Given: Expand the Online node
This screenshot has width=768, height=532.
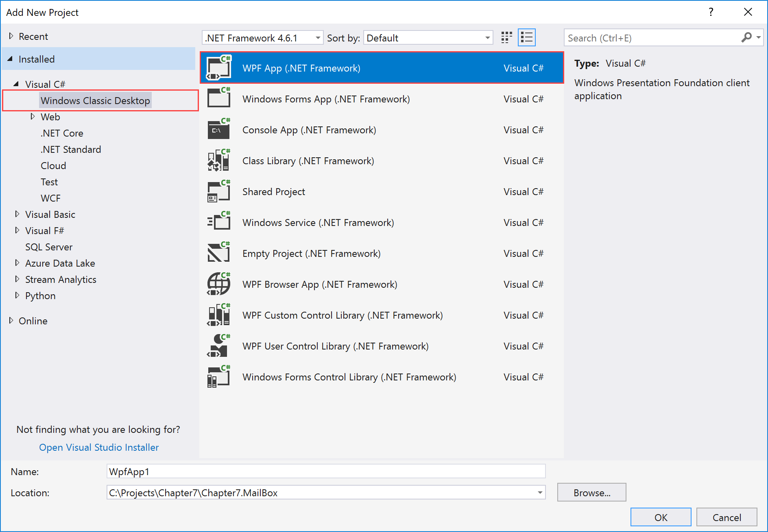Looking at the screenshot, I should [x=11, y=321].
